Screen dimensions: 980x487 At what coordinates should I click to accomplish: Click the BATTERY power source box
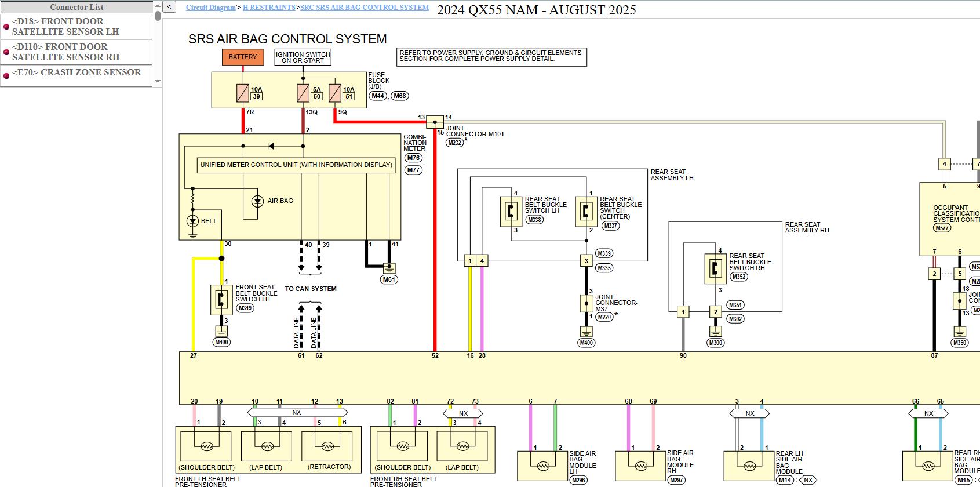point(242,57)
